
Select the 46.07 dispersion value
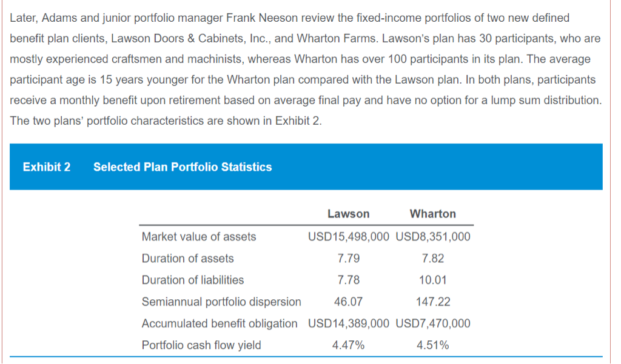(x=348, y=302)
